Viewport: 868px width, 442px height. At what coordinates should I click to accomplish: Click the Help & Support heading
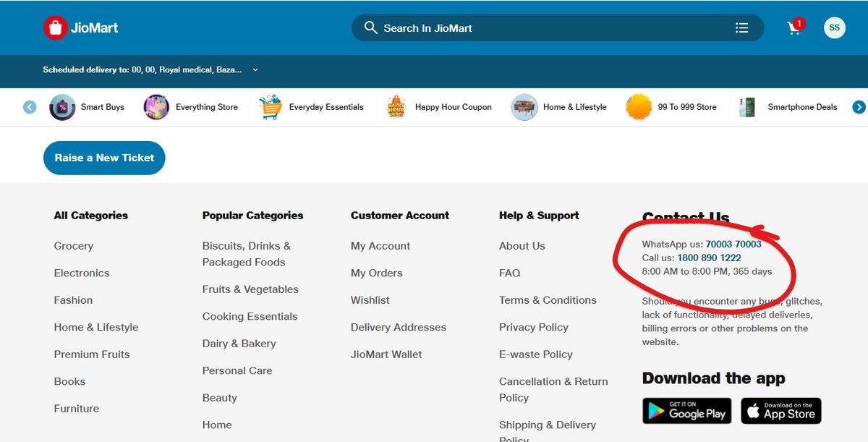click(539, 216)
